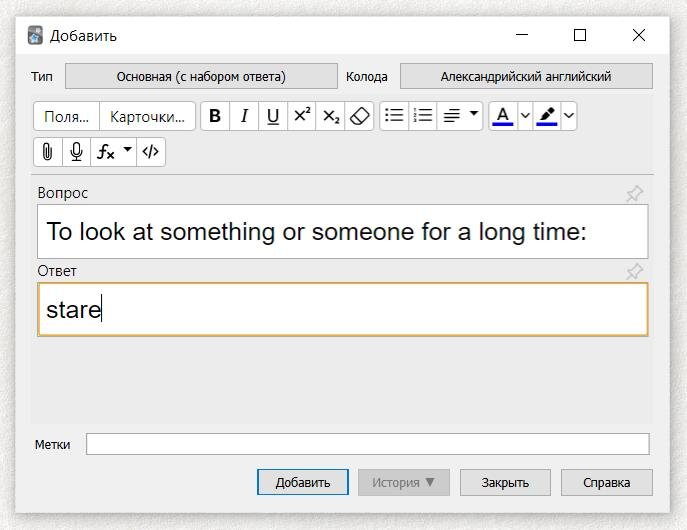Open highlight color picker dropdown arrow

click(x=569, y=116)
